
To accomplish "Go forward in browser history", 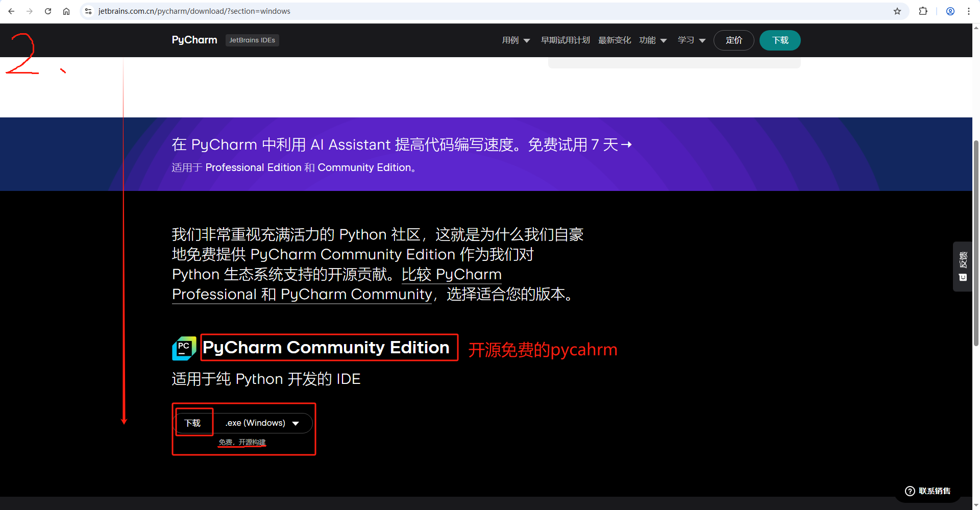I will click(x=30, y=11).
